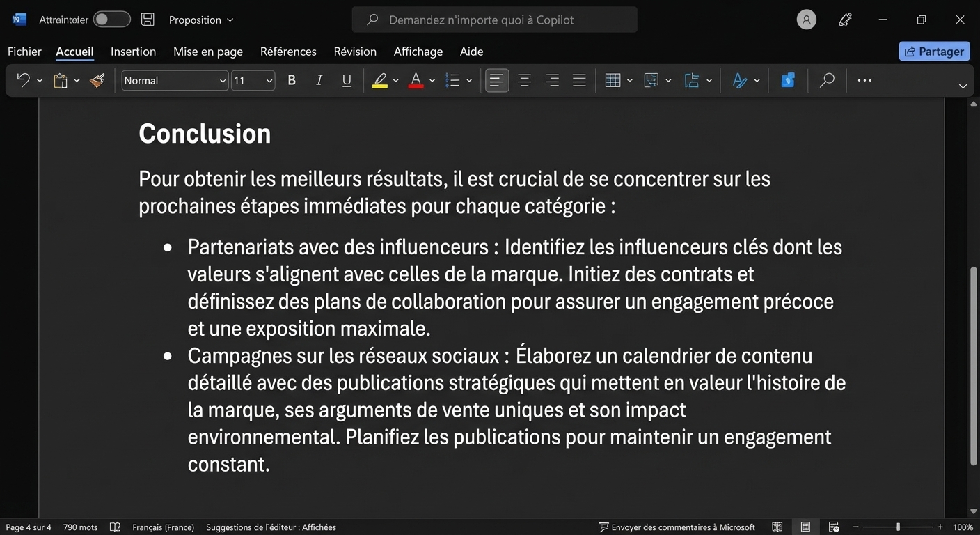Viewport: 980px width, 535px height.
Task: Open the Proposition document name dropdown
Action: (x=201, y=20)
